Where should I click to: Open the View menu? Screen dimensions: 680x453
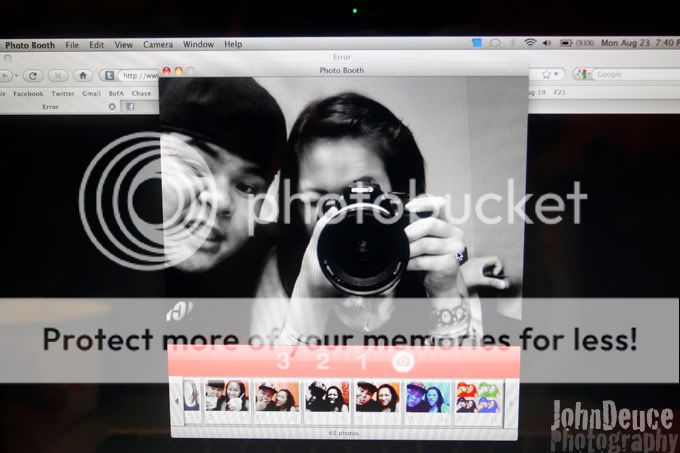click(124, 45)
